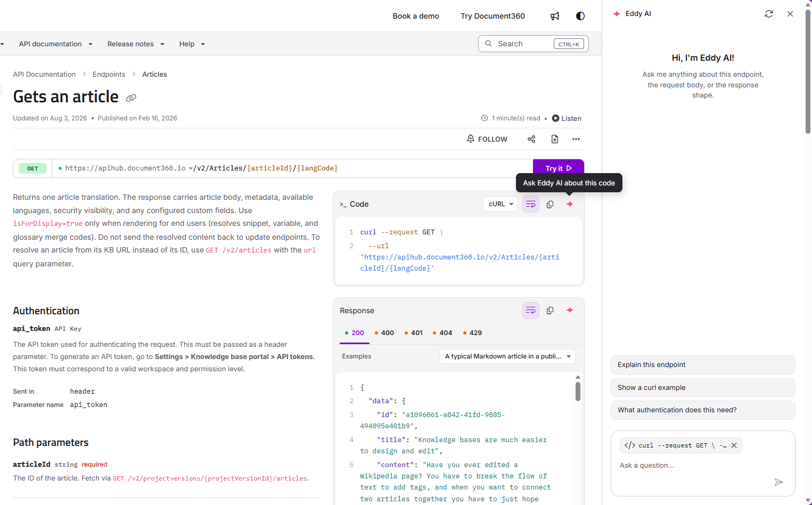Image resolution: width=812 pixels, height=505 pixels.
Task: Choose the 'Explain this endpoint' suggestion
Action: pos(703,365)
